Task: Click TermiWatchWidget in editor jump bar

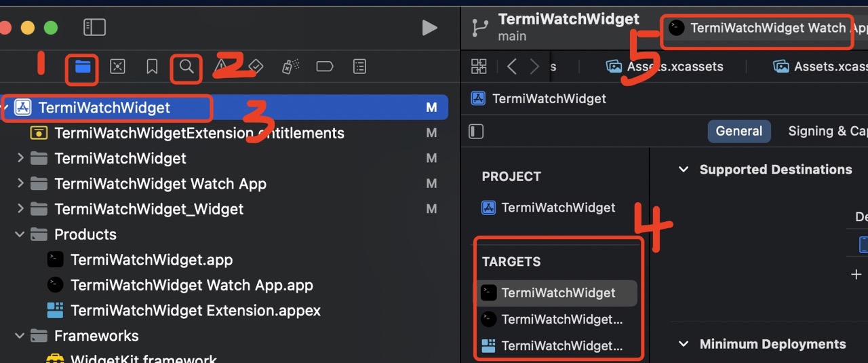Action: [539, 98]
